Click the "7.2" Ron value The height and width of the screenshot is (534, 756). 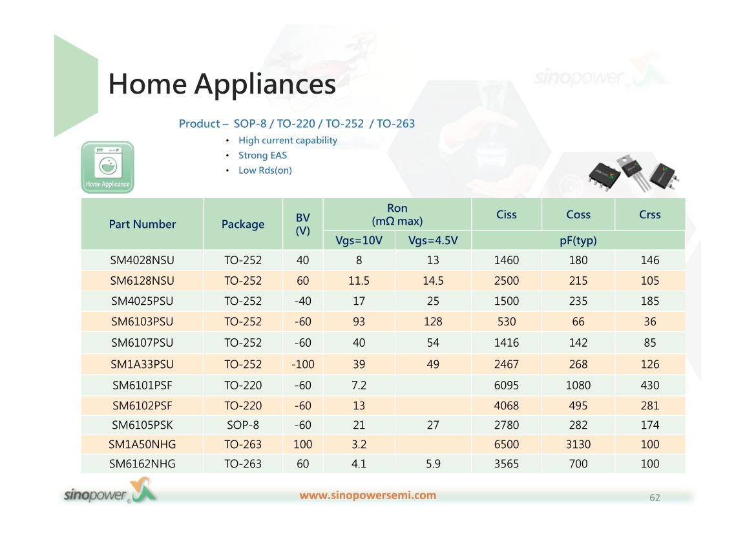359,385
